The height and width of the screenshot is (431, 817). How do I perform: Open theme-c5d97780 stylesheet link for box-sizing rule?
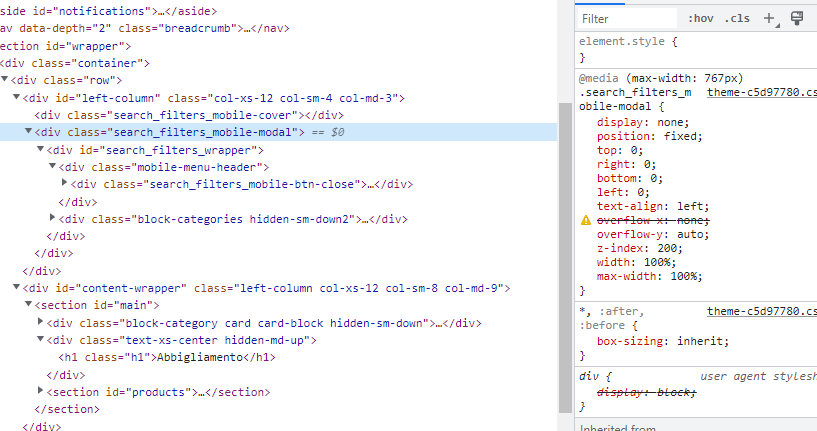click(762, 311)
